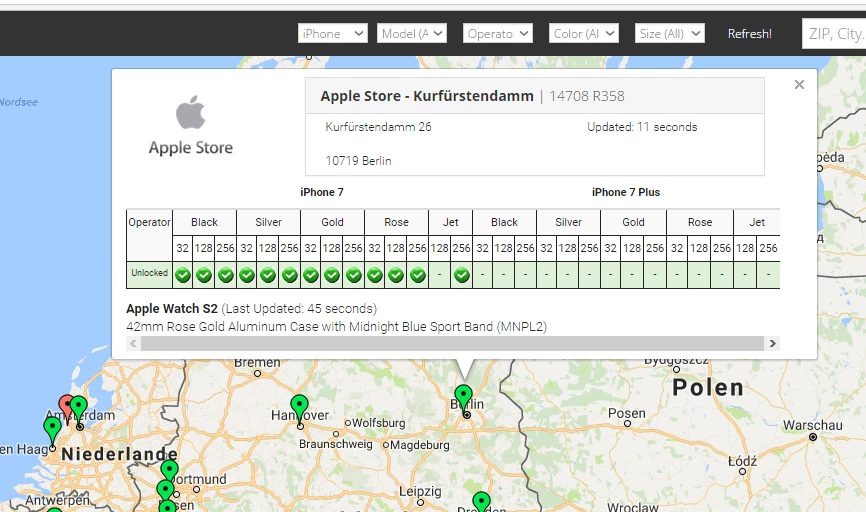Click iPhone 7 Rose 128 availability checkmark
The width and height of the screenshot is (866, 512).
click(x=396, y=275)
